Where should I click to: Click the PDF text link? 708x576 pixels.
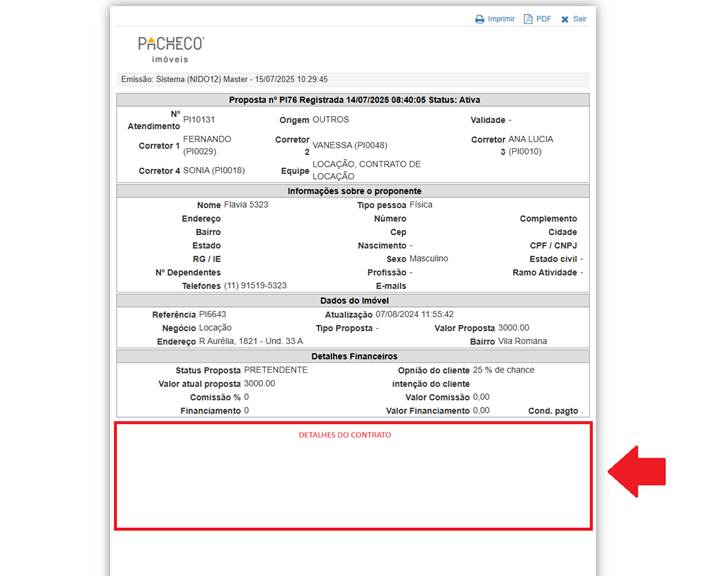pos(544,19)
